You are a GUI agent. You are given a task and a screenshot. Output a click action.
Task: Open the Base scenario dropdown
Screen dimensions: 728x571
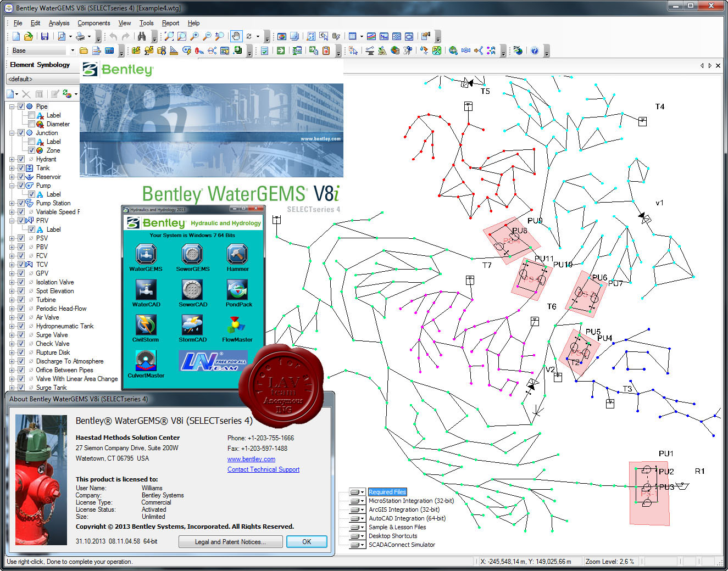point(72,51)
